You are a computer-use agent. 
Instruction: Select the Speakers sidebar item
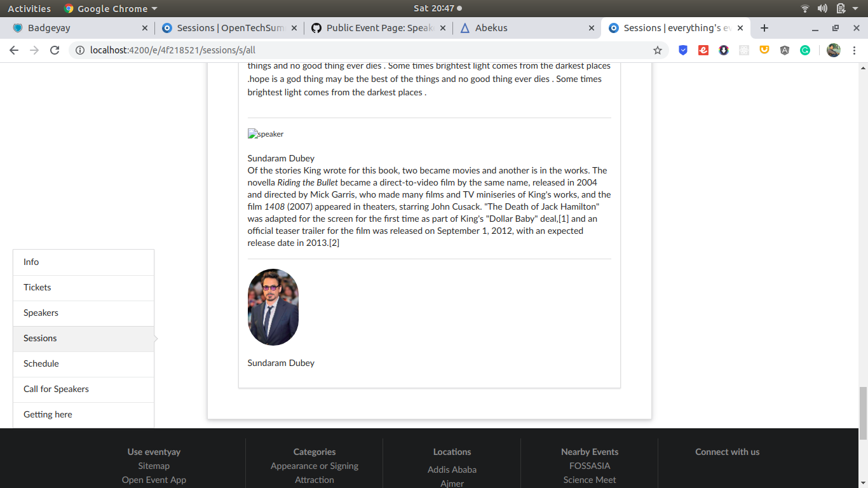(83, 313)
